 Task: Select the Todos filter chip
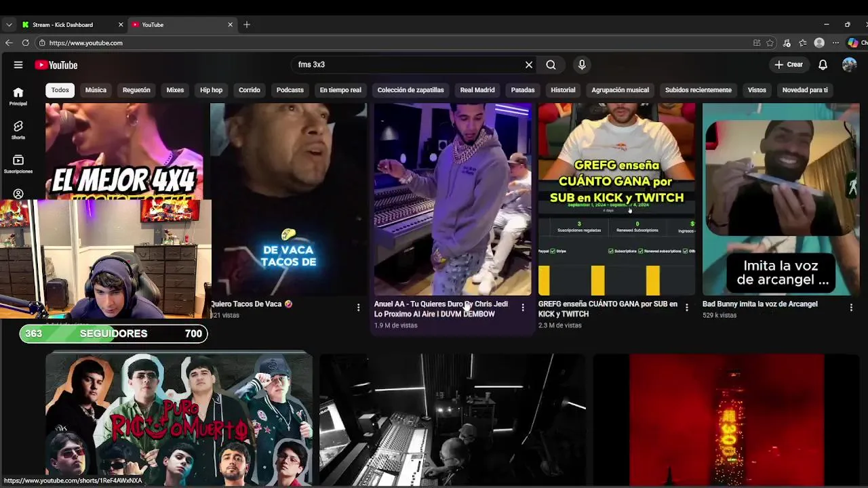tap(60, 89)
